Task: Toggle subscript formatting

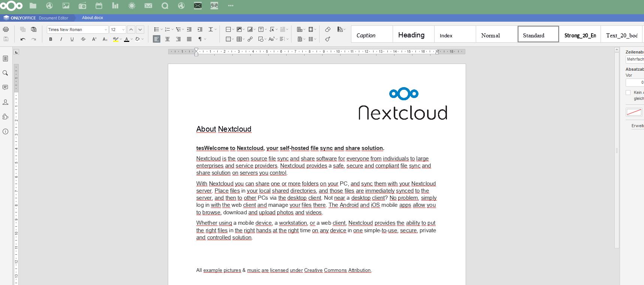Action: (x=105, y=39)
